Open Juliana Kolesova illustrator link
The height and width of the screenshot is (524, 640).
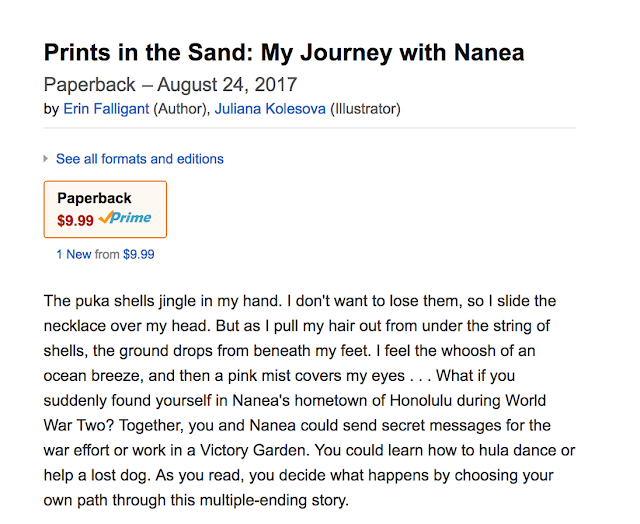[270, 109]
